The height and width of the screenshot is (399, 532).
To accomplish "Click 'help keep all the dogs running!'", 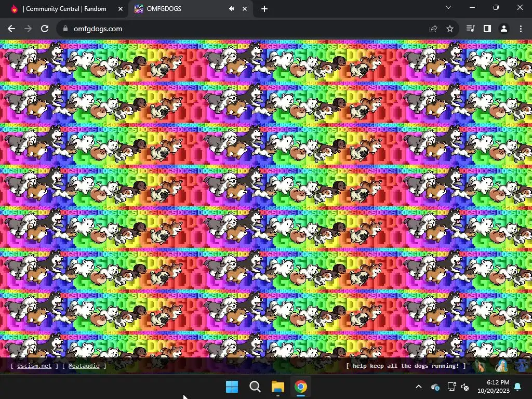I will click(406, 366).
